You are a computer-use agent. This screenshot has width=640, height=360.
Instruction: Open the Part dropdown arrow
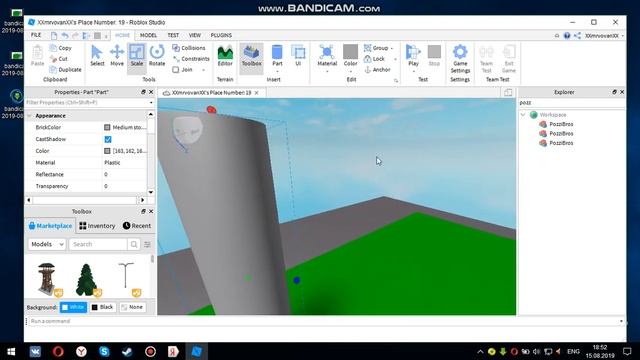pos(277,71)
